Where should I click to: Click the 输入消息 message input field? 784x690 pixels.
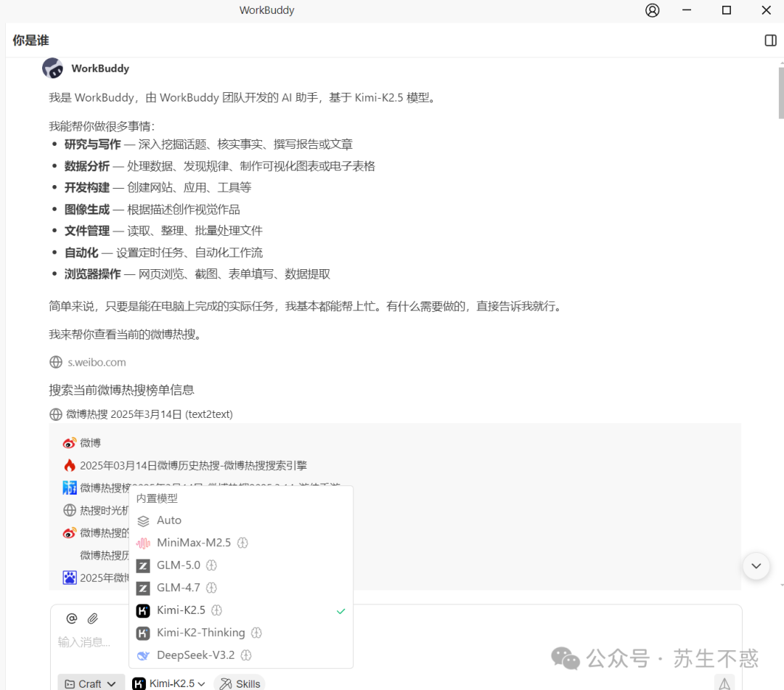(84, 642)
